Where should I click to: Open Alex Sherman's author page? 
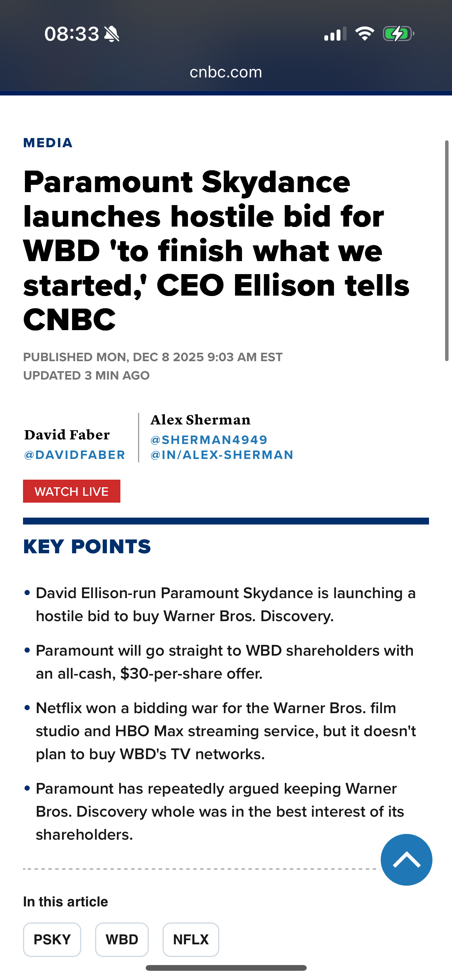point(201,420)
